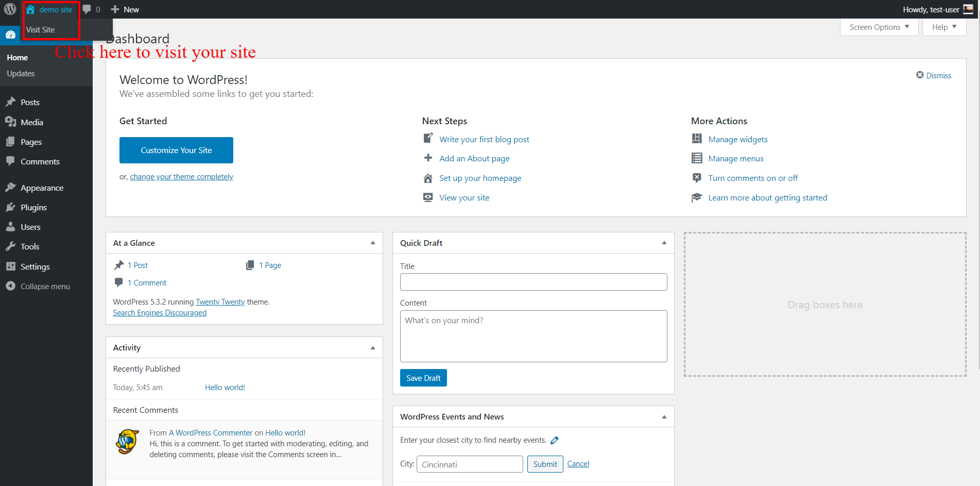
Task: Go to Home in Dashboard submenu
Action: [18, 58]
